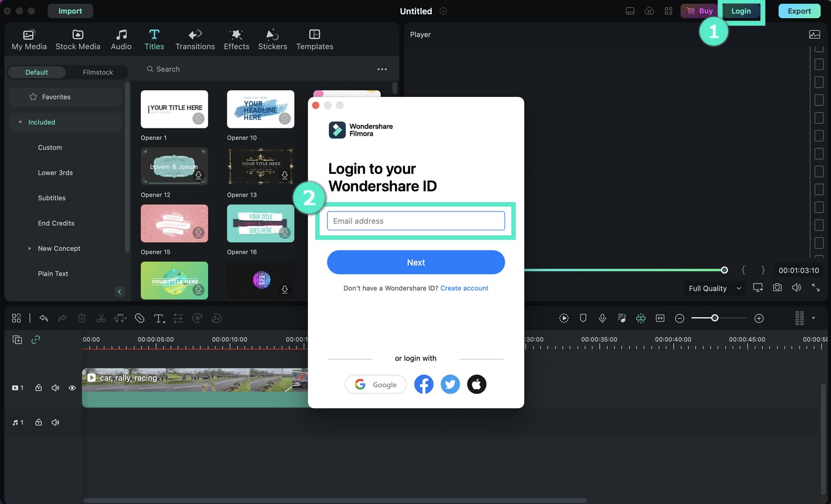The height and width of the screenshot is (504, 831).
Task: Download the Opener 12 title preset
Action: point(198,175)
